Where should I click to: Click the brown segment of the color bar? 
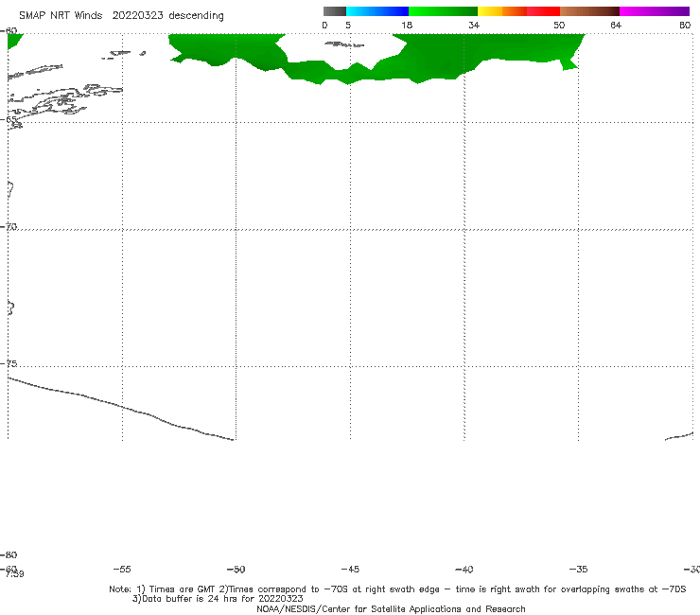pos(589,11)
